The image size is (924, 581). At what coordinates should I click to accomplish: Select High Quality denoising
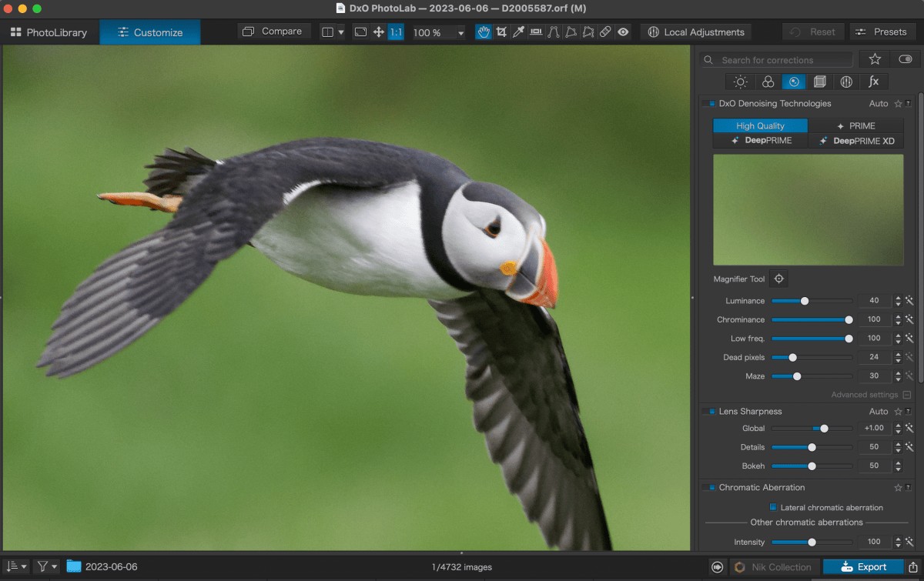[x=760, y=125]
